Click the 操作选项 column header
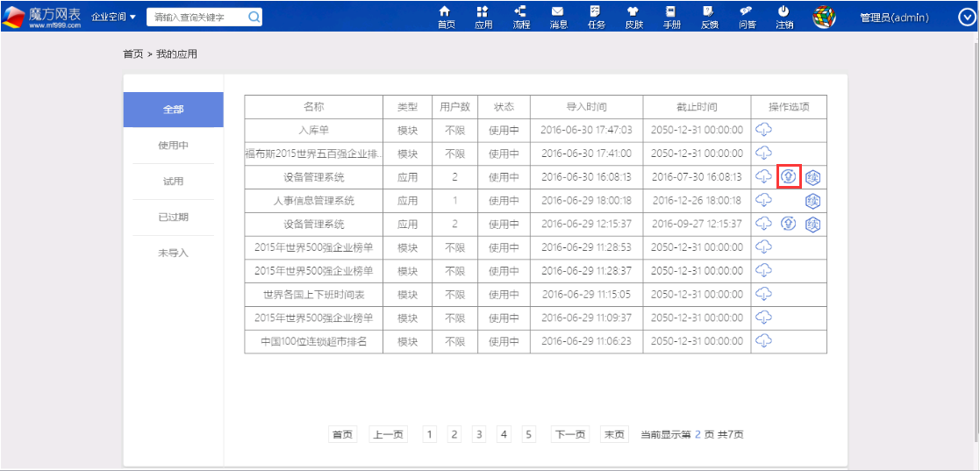The width and height of the screenshot is (980, 471). tap(789, 107)
